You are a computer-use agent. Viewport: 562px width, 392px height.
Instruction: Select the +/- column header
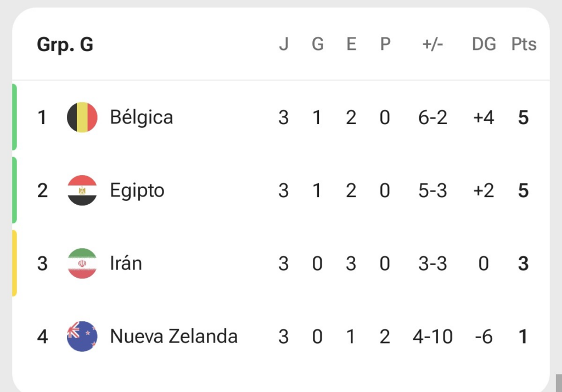[x=432, y=44]
